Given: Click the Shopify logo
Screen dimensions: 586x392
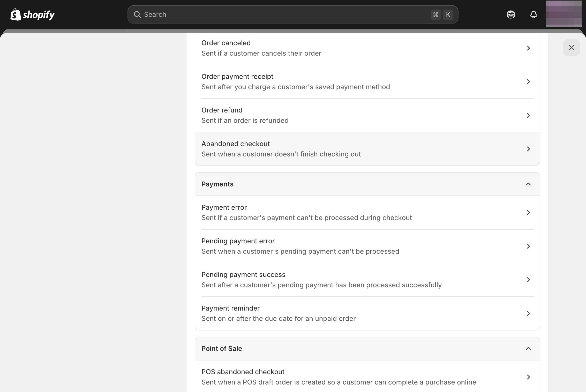Looking at the screenshot, I should [x=32, y=14].
